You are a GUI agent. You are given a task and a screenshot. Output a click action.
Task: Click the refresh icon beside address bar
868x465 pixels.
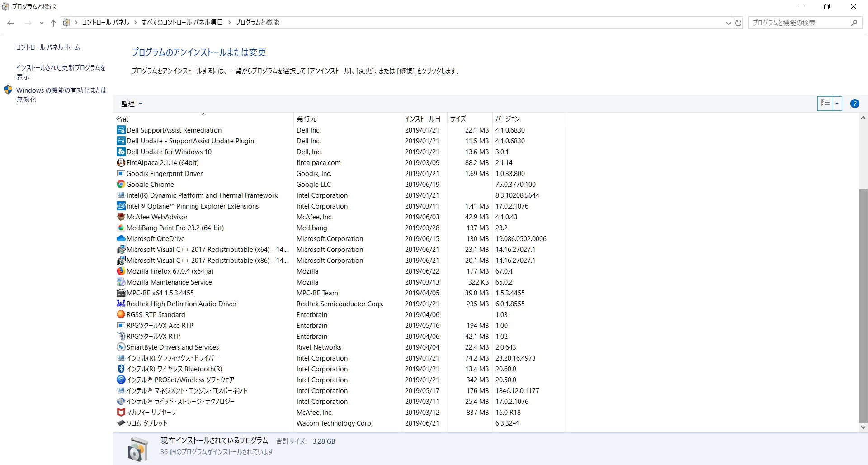738,23
